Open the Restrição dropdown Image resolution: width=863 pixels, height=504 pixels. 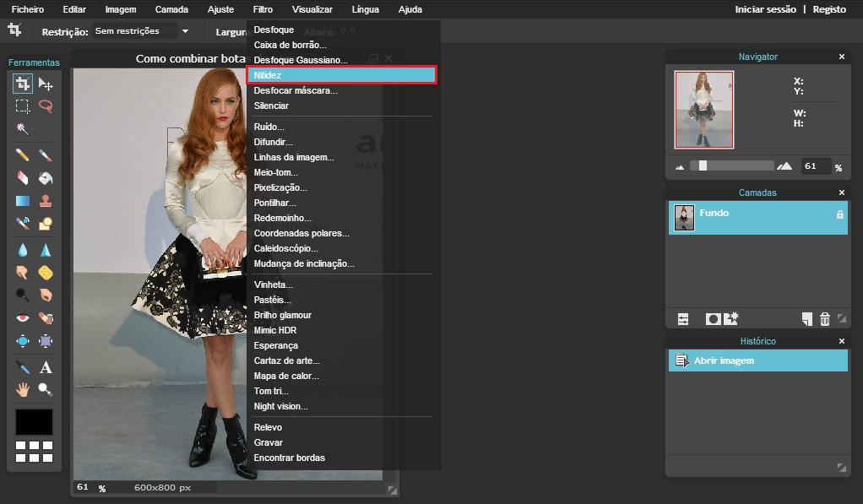click(141, 31)
